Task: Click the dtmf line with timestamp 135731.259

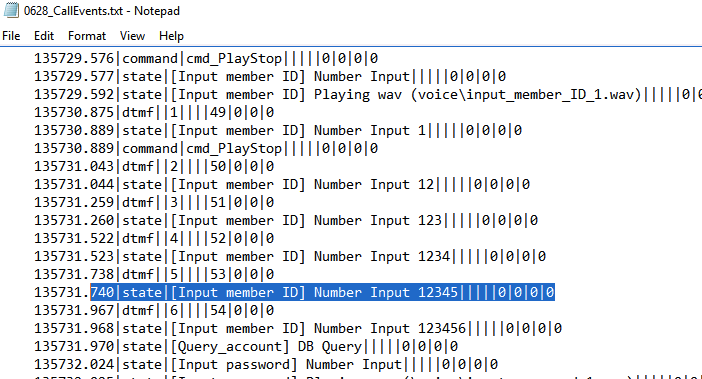Action: pyautogui.click(x=154, y=202)
